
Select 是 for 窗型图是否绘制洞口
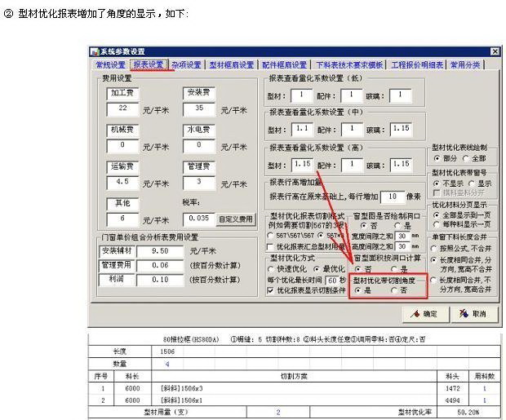pos(397,225)
